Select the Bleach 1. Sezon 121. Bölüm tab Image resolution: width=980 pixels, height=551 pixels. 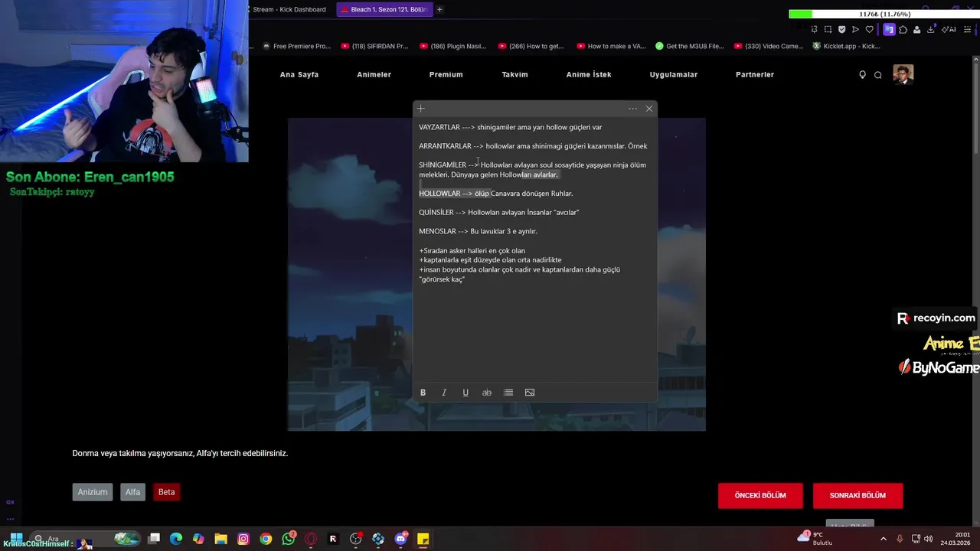point(384,9)
